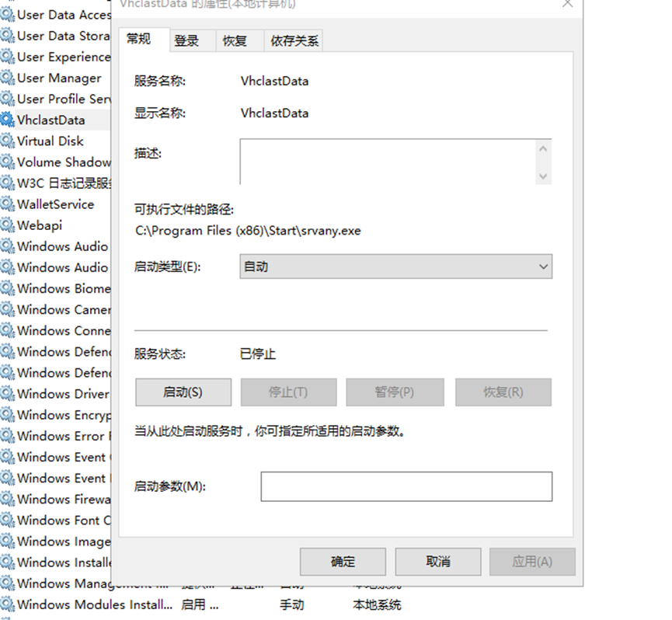
Task: Click the User Experience service gear icon
Action: click(x=7, y=57)
